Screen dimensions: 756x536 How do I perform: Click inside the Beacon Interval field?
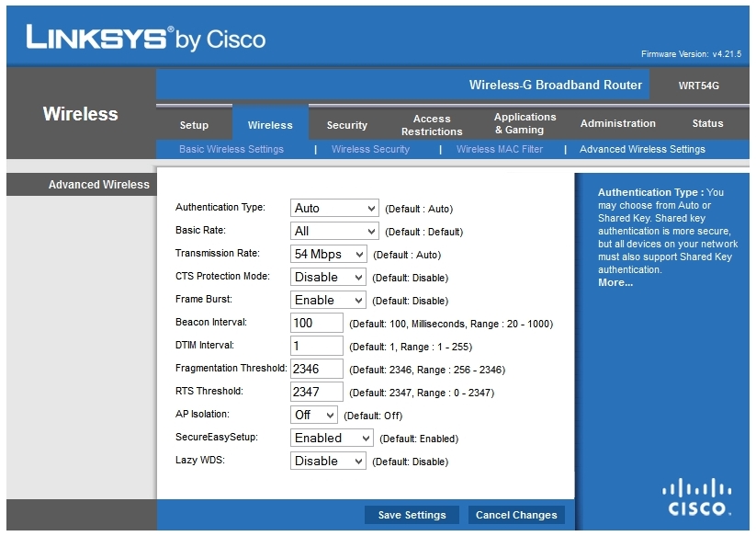316,323
